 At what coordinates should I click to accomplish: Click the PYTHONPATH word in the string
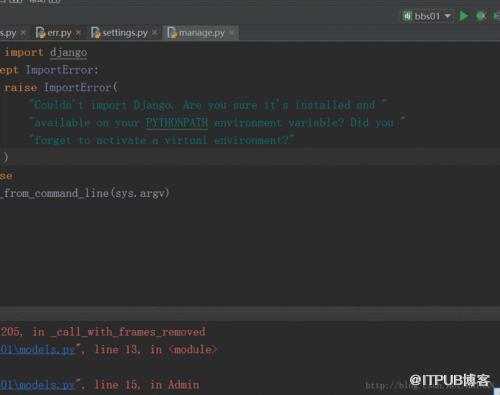177,123
